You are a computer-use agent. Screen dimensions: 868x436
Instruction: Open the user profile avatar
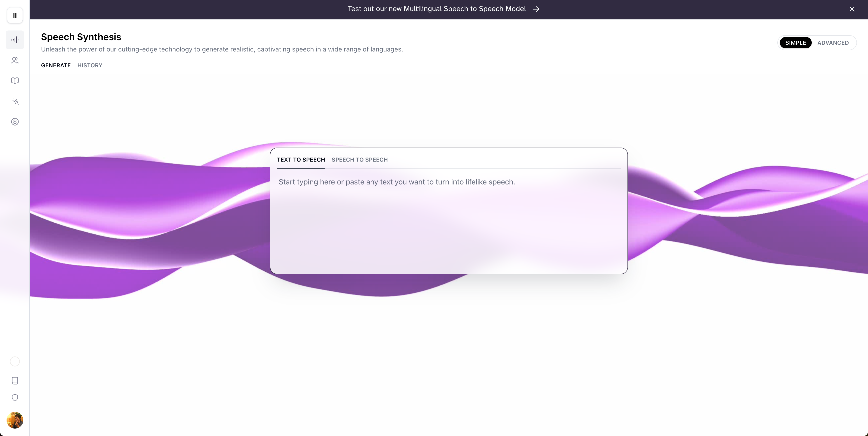coord(15,420)
